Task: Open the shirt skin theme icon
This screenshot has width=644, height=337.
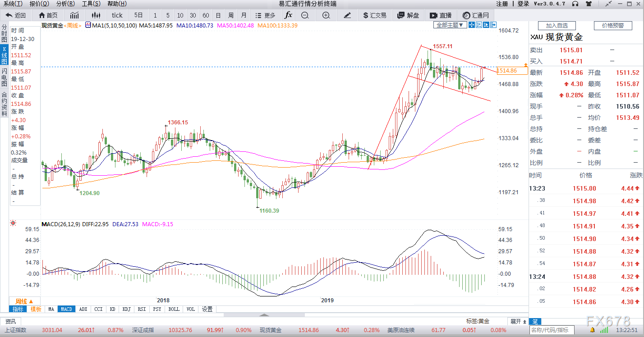Action: [589, 4]
